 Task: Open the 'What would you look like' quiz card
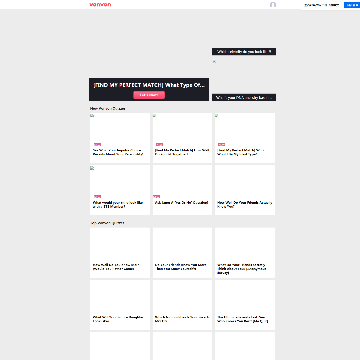120,190
